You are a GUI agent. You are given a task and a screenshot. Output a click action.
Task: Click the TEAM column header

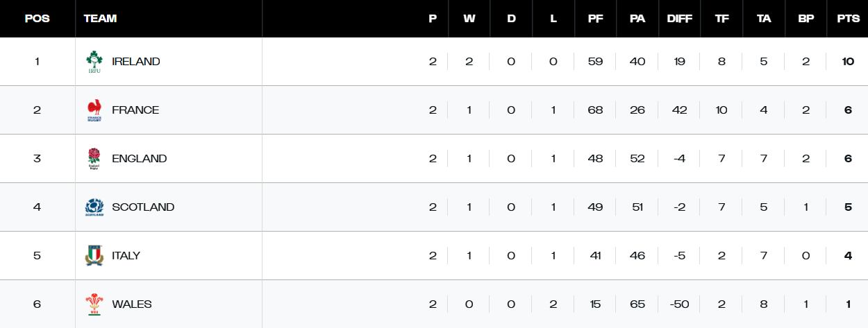point(100,19)
